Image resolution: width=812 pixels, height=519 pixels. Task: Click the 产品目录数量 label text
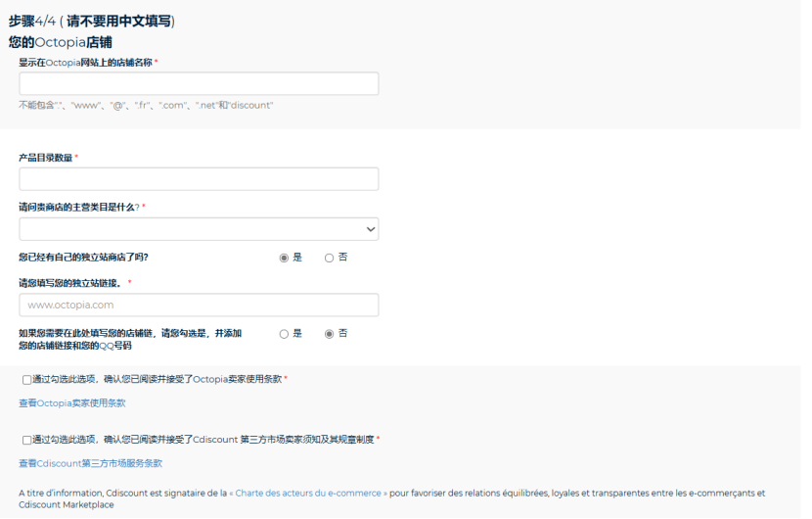click(x=46, y=158)
